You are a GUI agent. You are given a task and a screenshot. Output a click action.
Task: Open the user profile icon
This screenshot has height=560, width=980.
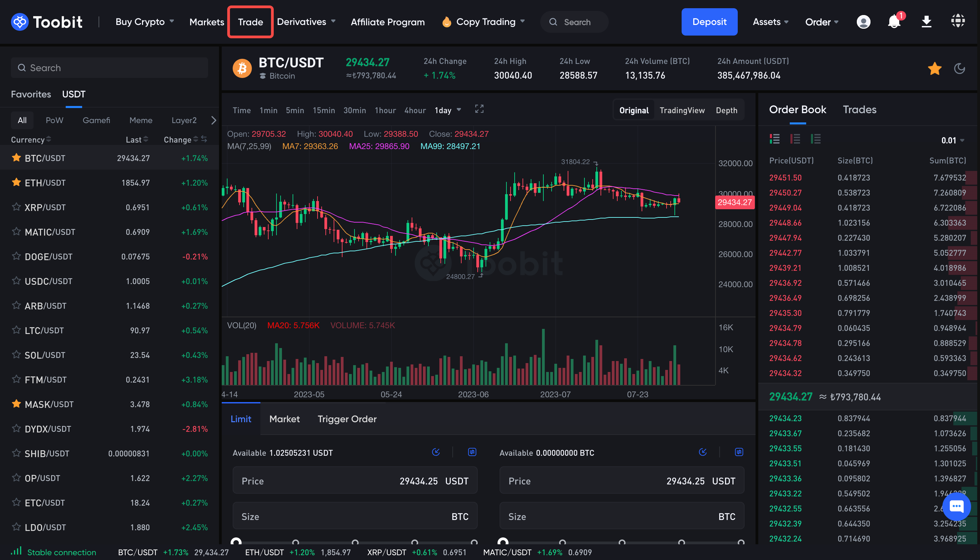[863, 22]
